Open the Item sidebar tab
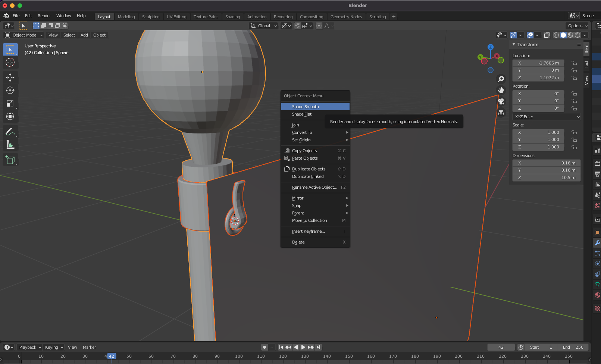This screenshot has height=364, width=601. click(587, 49)
